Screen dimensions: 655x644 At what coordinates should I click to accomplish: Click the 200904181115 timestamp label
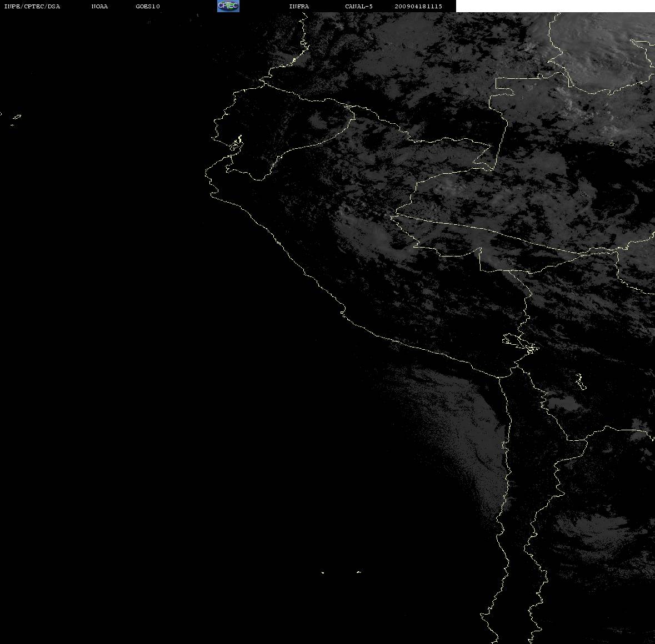pos(418,6)
